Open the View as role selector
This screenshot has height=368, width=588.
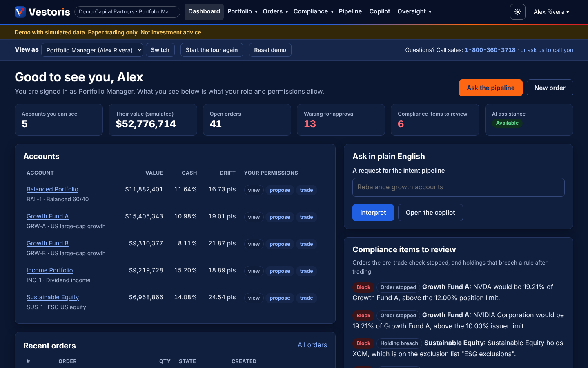click(x=92, y=50)
